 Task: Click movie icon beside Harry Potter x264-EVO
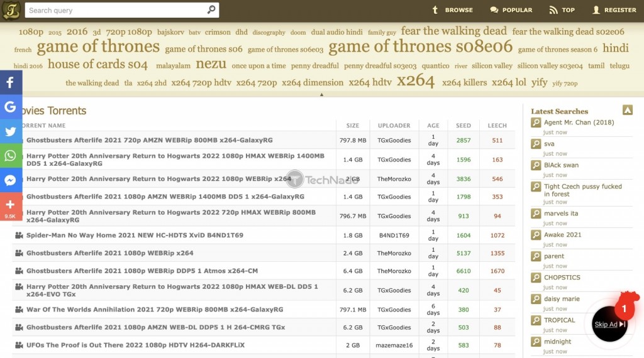(19, 286)
